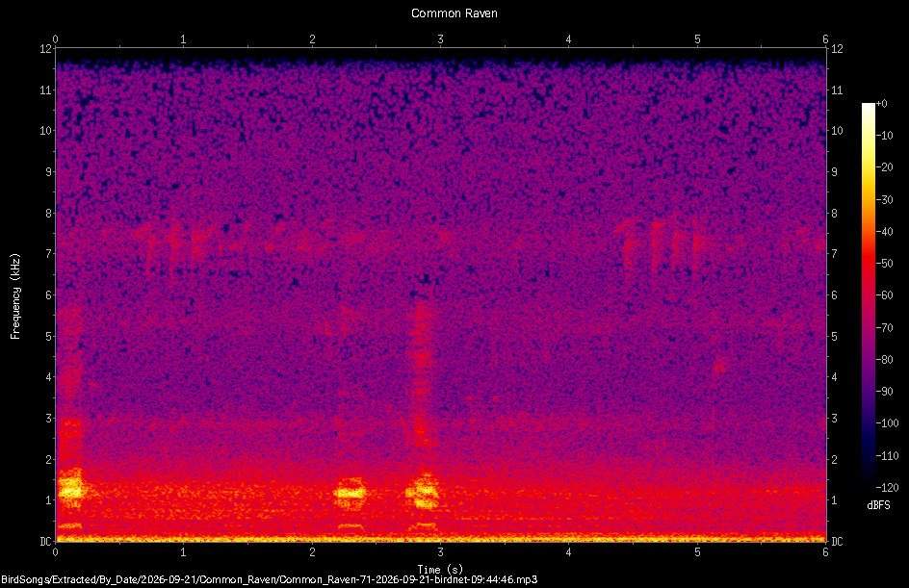The image size is (909, 588).
Task: Select the -100 color scale label
Action: tap(887, 423)
